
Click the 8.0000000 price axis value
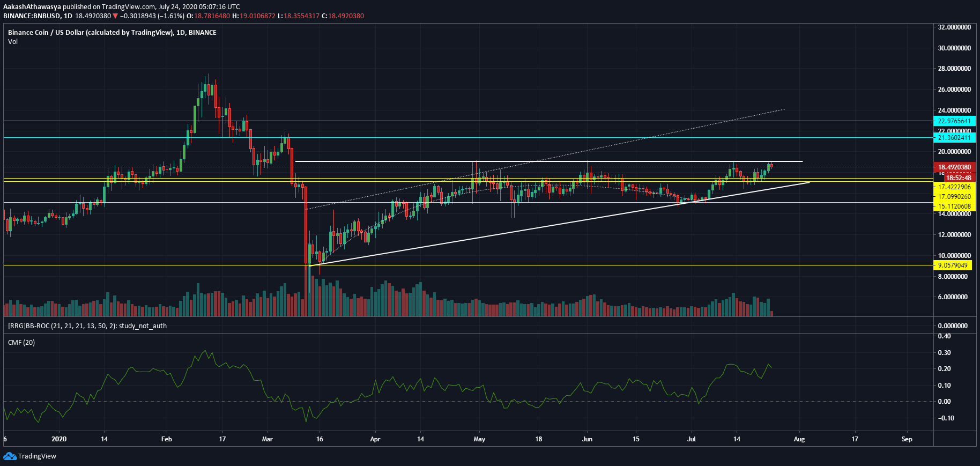(x=953, y=277)
